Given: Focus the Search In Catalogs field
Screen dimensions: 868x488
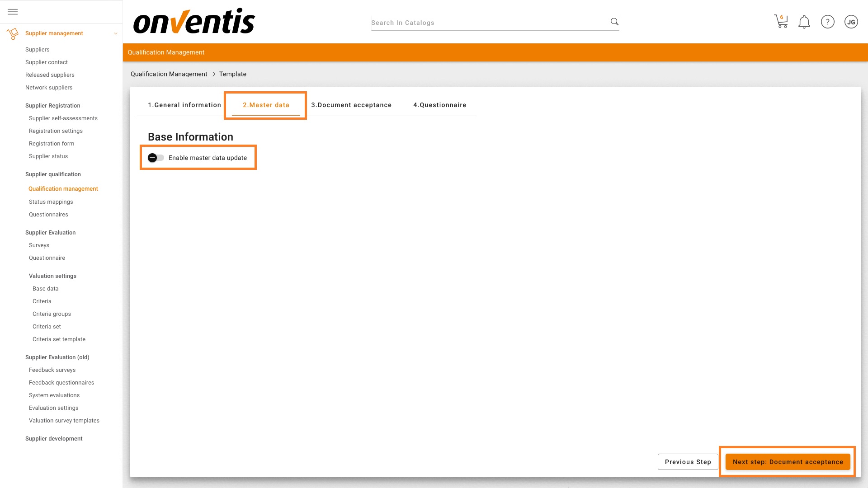Looking at the screenshot, I should 488,23.
